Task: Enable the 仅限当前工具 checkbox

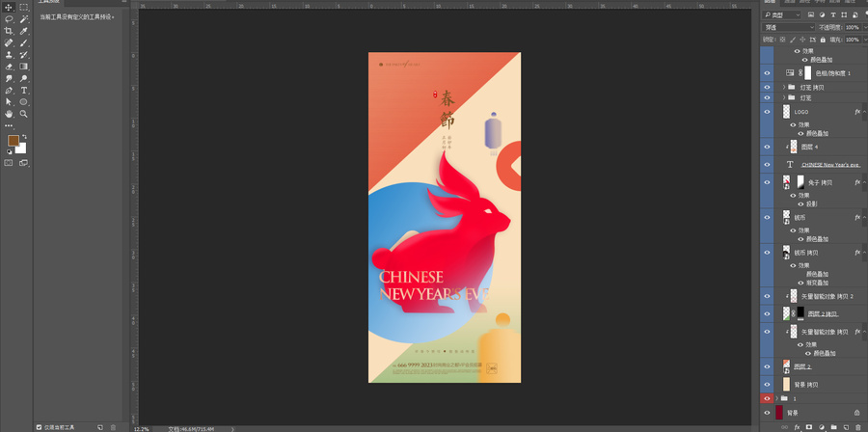Action: (39, 427)
